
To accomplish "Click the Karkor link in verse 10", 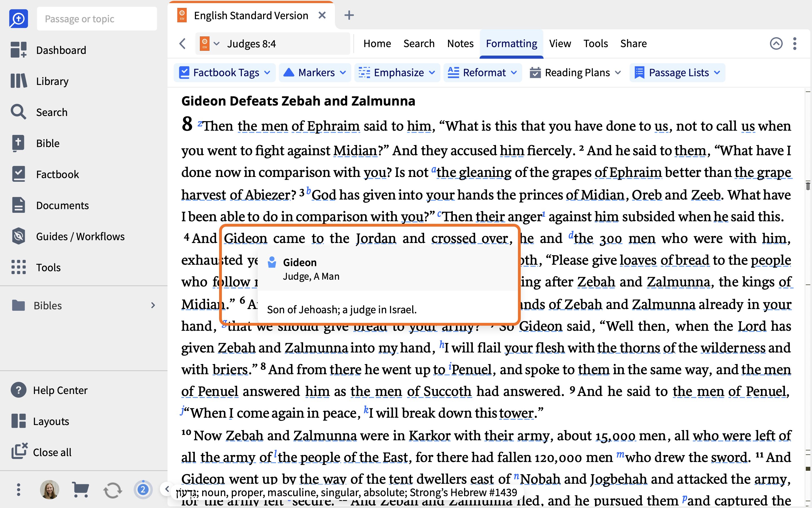I will pos(429,436).
